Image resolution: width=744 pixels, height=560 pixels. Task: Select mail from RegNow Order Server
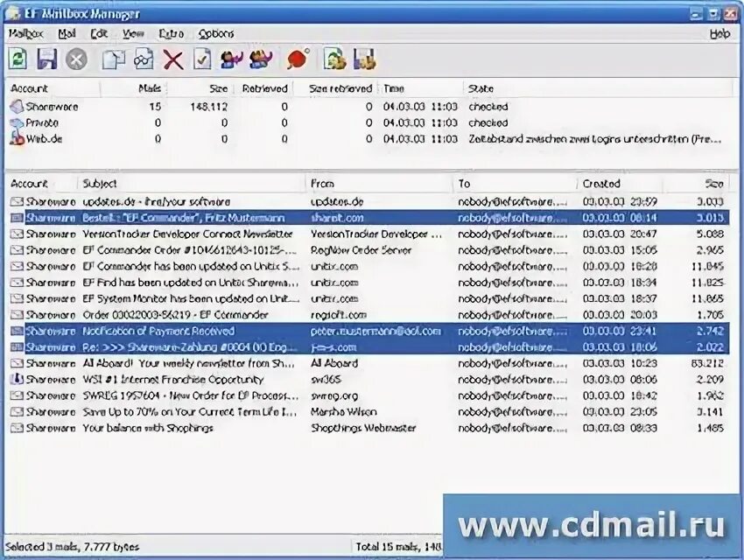click(368, 250)
